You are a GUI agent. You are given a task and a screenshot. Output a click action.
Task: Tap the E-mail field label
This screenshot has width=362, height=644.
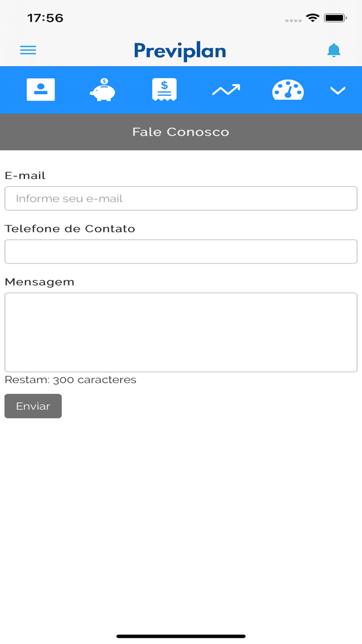[x=25, y=175]
